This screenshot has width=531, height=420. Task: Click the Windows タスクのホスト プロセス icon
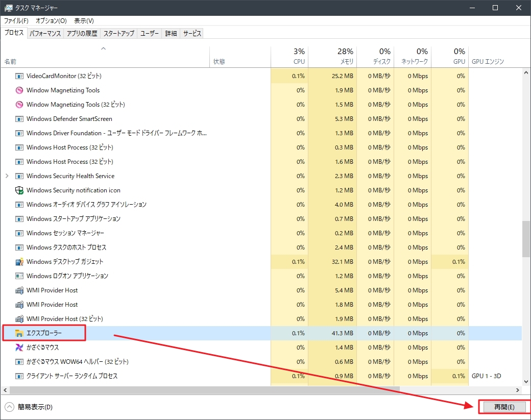click(x=19, y=248)
